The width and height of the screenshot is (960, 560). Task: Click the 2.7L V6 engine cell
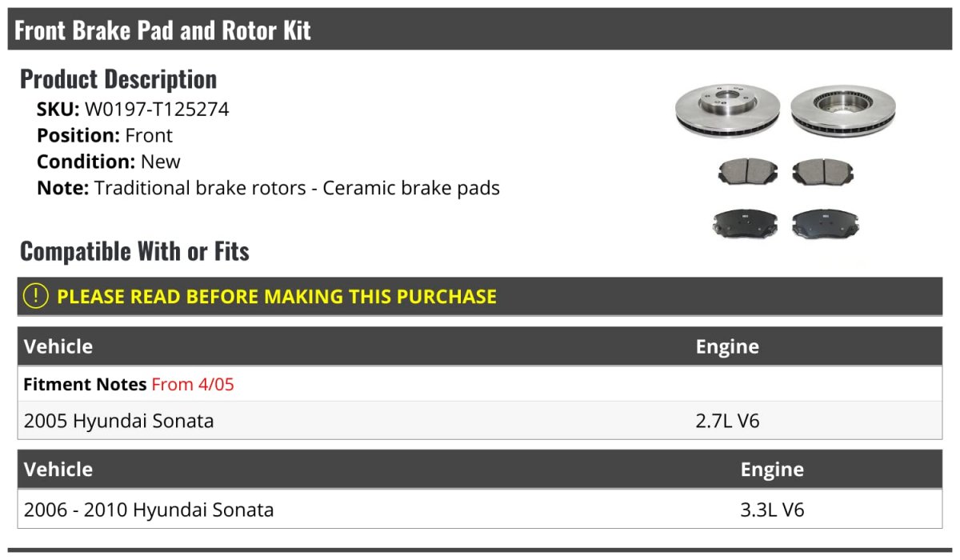click(727, 421)
